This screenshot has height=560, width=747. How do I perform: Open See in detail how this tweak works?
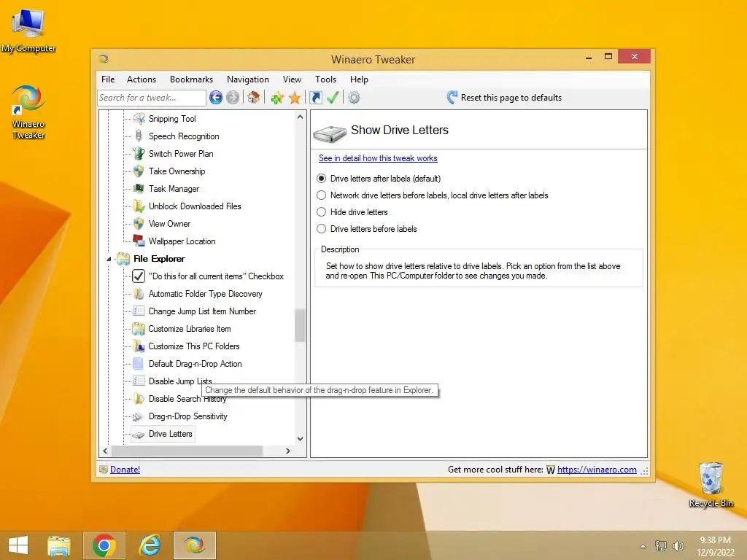tap(379, 158)
